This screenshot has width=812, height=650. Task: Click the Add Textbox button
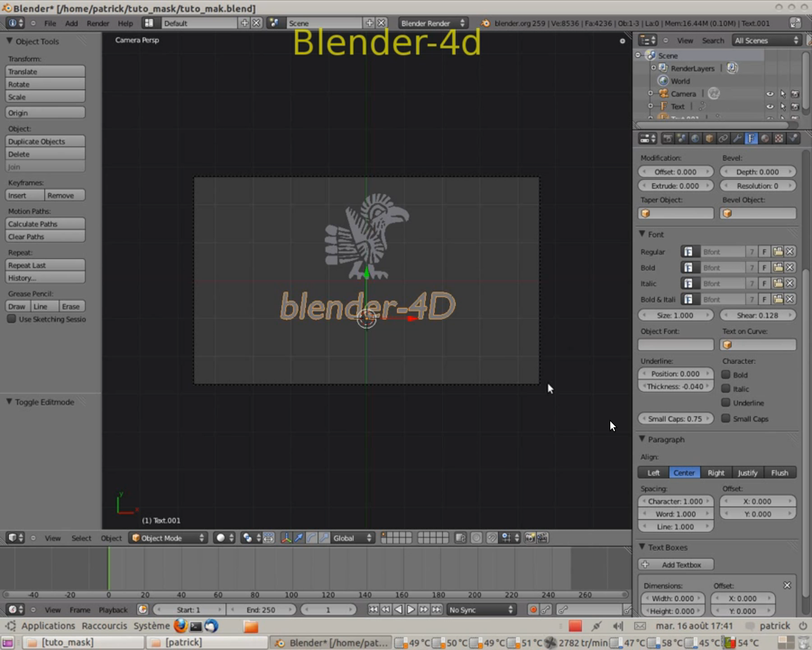click(x=676, y=564)
